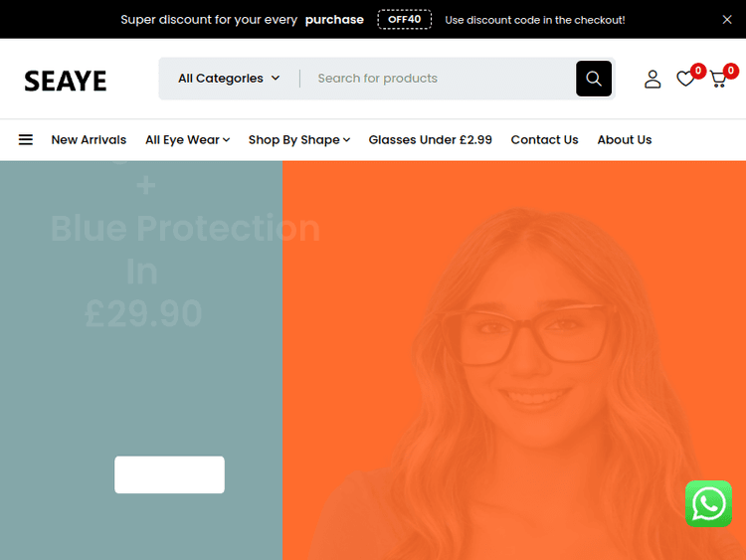This screenshot has height=560, width=746.
Task: Open the hamburger menu icon
Action: [26, 140]
